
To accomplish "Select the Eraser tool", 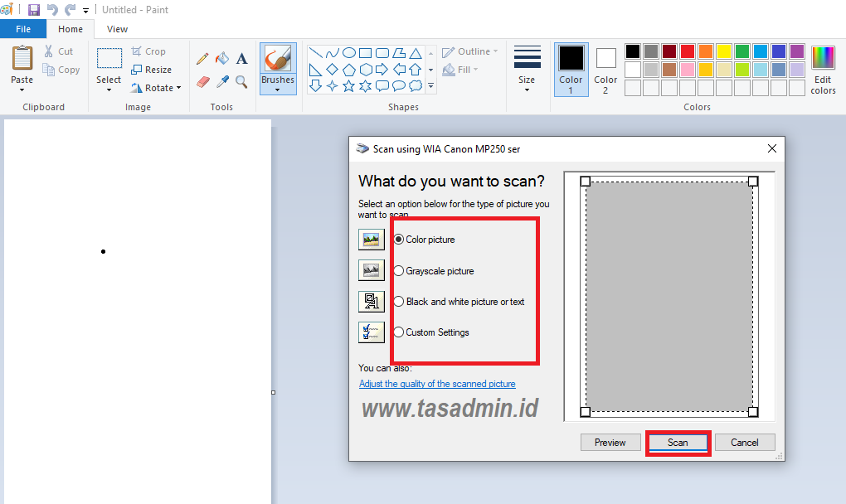I will 202,82.
